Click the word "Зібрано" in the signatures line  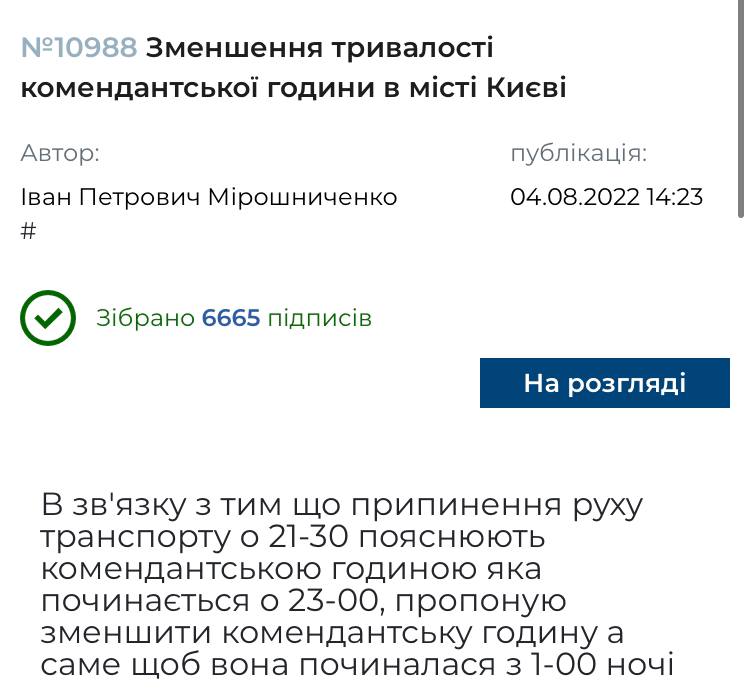pos(145,318)
